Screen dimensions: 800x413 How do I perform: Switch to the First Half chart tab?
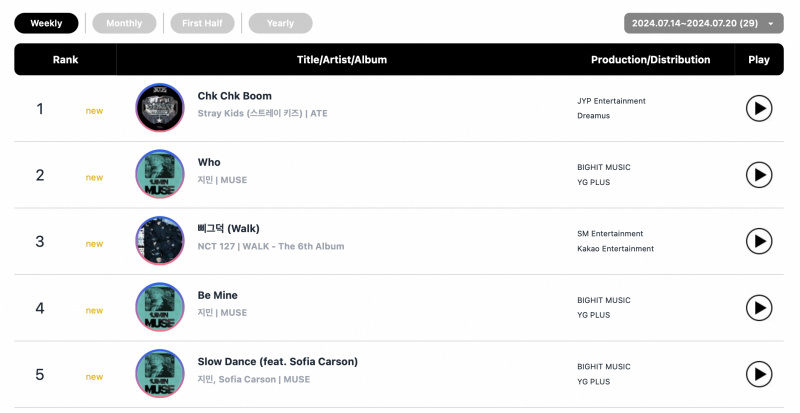click(x=202, y=23)
